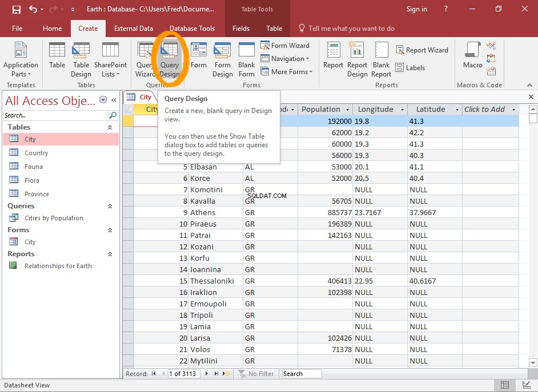
Task: Open the Population column filter dropdown
Action: coord(347,110)
